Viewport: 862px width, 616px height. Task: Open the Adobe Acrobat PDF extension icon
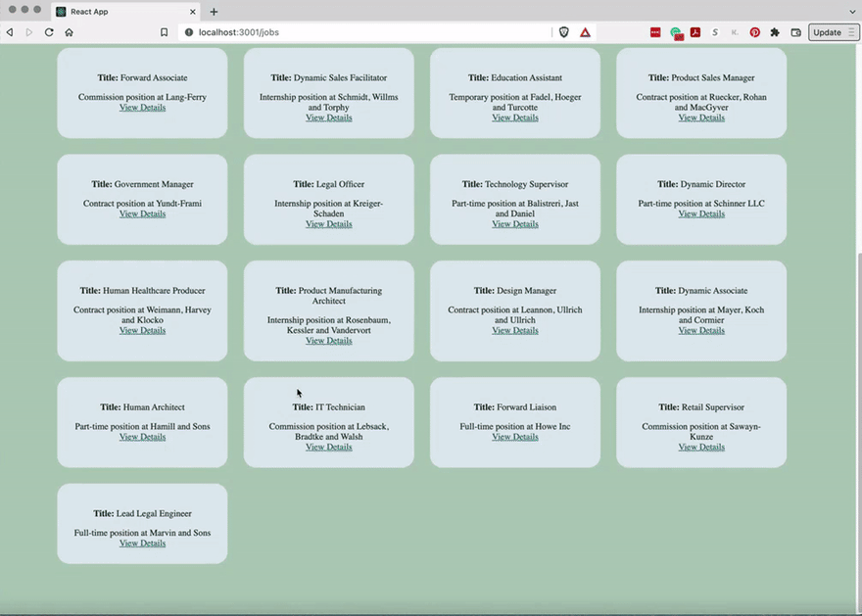(695, 32)
